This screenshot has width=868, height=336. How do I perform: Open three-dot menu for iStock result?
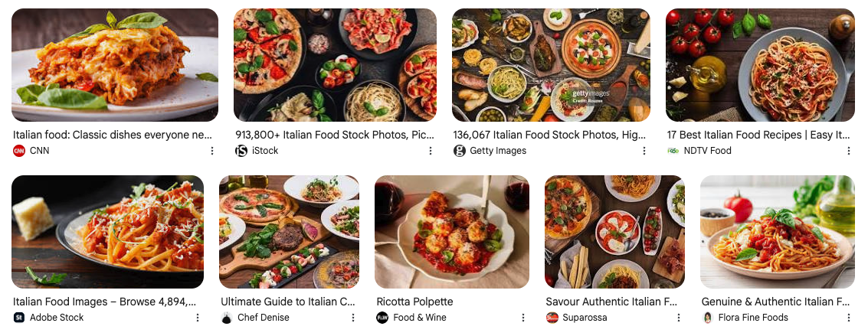(x=431, y=151)
